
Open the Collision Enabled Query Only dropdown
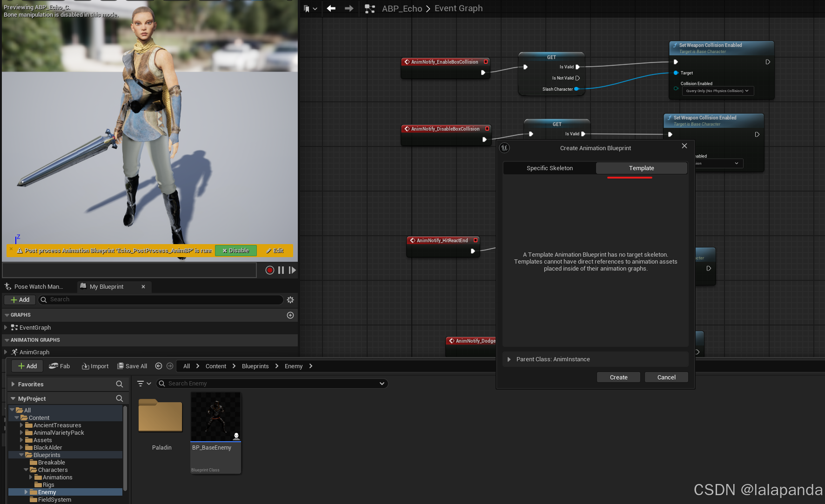(718, 91)
